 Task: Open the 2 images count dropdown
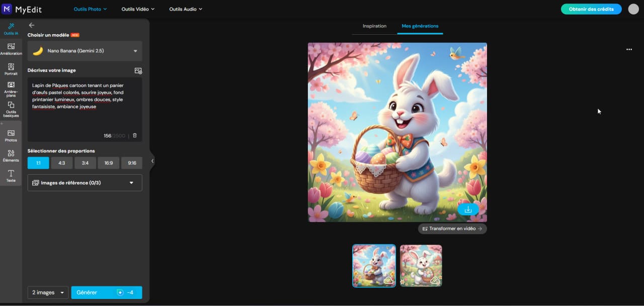pyautogui.click(x=48, y=292)
